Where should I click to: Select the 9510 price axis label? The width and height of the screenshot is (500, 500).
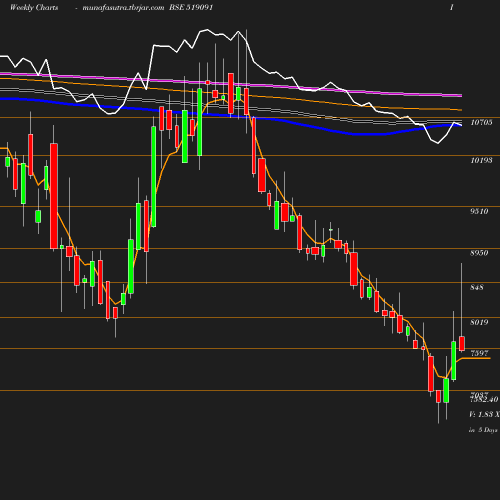coord(479,211)
